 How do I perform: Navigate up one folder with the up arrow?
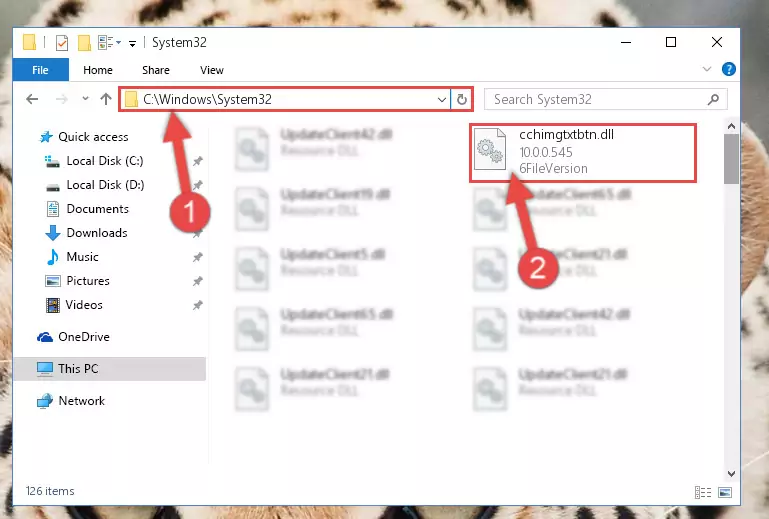point(106,100)
